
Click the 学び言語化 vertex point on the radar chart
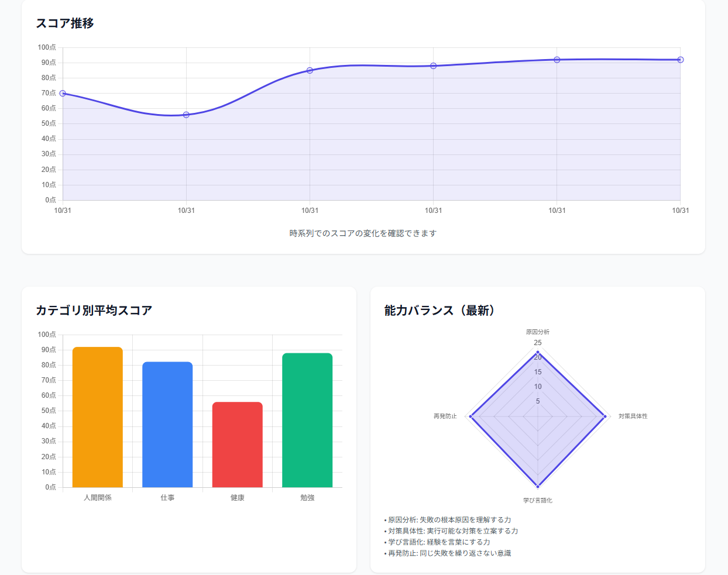coord(538,486)
